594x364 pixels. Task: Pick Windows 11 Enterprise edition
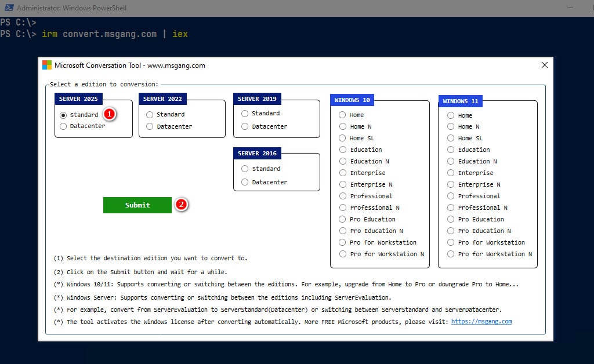tap(450, 173)
